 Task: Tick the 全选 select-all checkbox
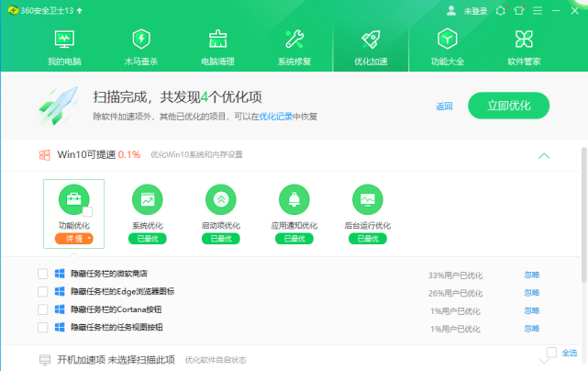[551, 353]
